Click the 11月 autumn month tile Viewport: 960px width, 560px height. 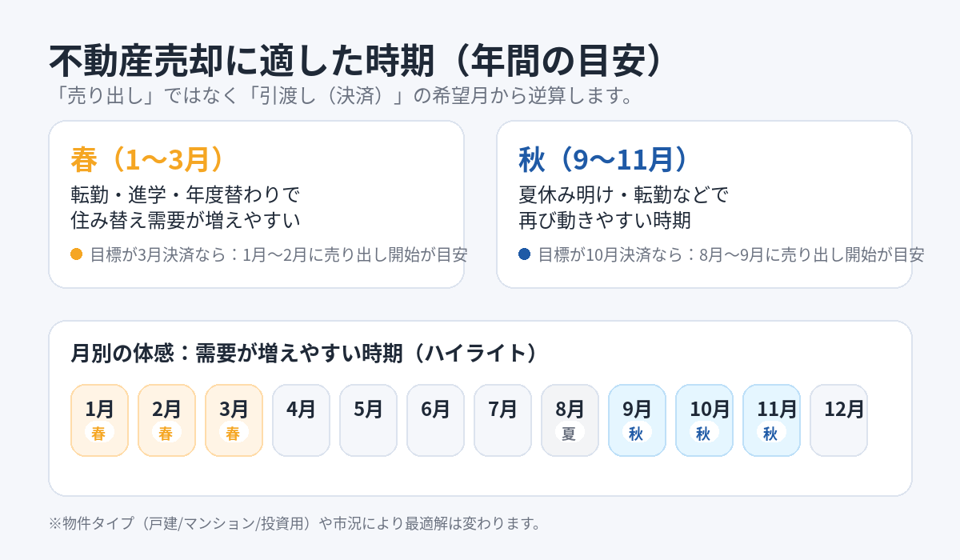point(771,420)
